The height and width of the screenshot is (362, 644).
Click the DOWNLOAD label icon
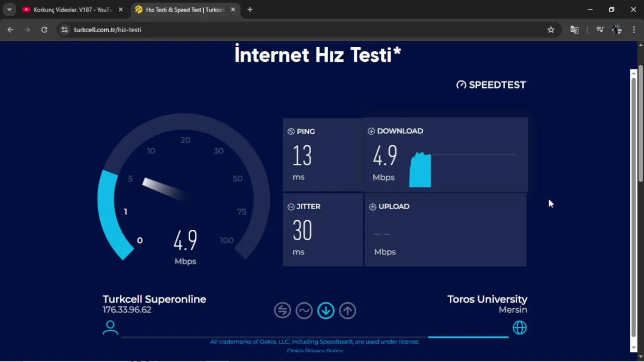click(371, 131)
